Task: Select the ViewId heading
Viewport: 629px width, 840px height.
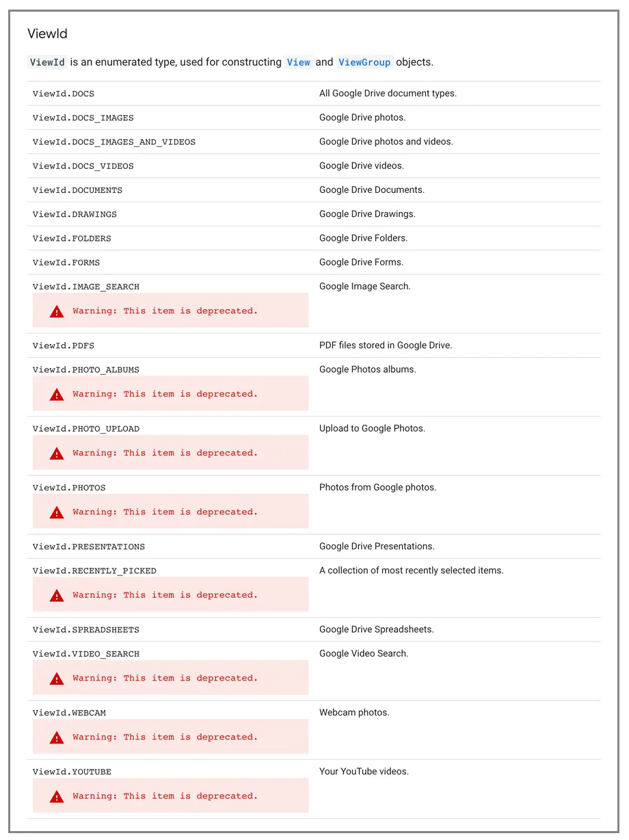Action: pyautogui.click(x=47, y=34)
